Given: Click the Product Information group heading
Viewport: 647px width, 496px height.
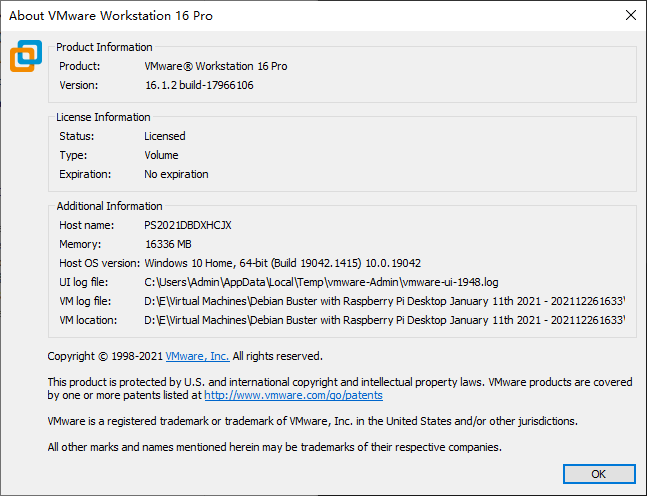Looking at the screenshot, I should pyautogui.click(x=104, y=47).
